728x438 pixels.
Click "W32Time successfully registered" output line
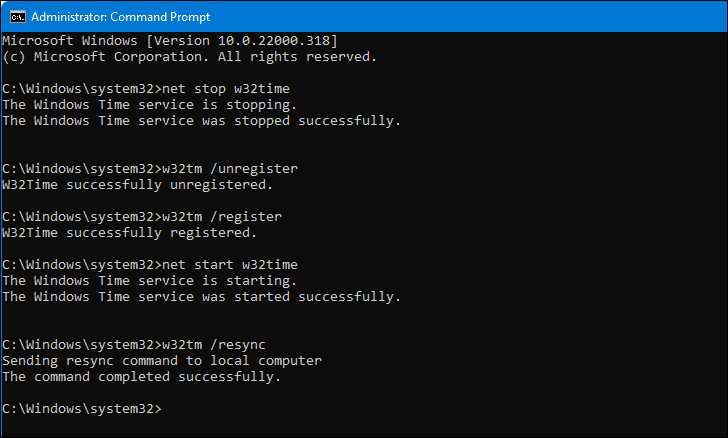(x=129, y=232)
